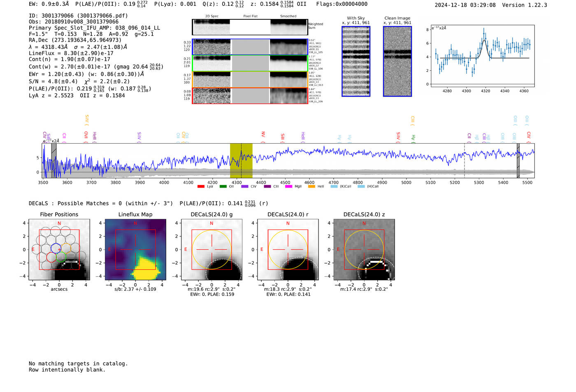Click the 'Pixel Flat' column header
The height and width of the screenshot is (392, 576).
[251, 16]
